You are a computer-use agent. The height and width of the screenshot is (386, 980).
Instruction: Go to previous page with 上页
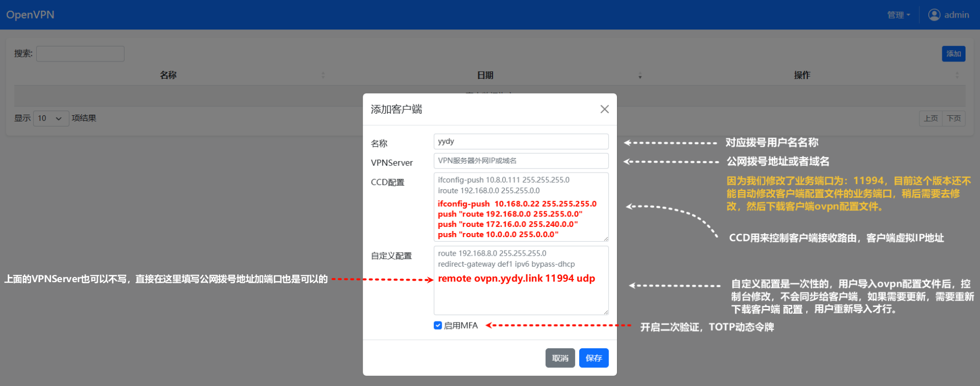point(930,118)
